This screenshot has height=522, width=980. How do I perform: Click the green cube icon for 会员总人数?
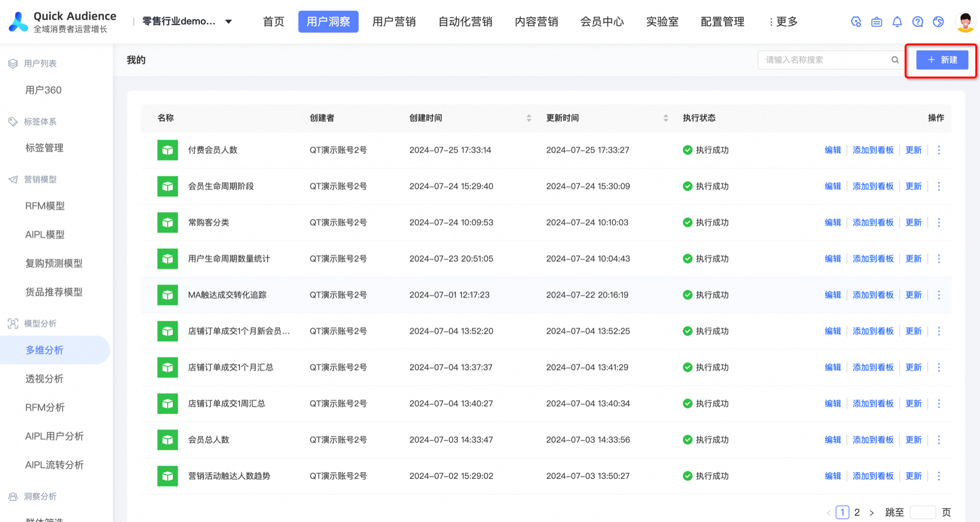[x=168, y=440]
